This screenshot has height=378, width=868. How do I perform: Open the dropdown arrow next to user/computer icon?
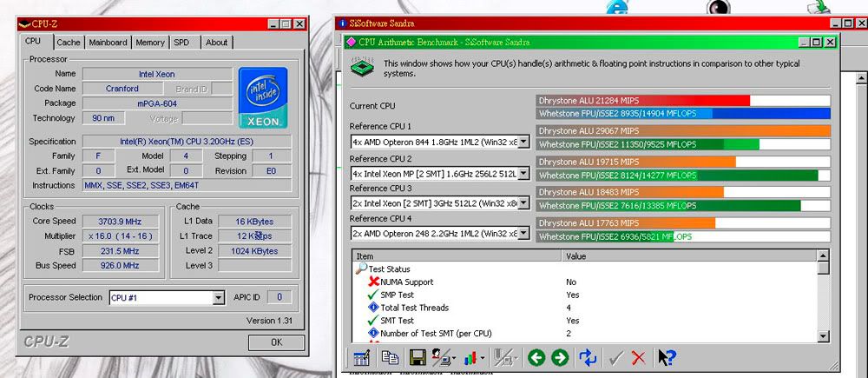(x=454, y=359)
